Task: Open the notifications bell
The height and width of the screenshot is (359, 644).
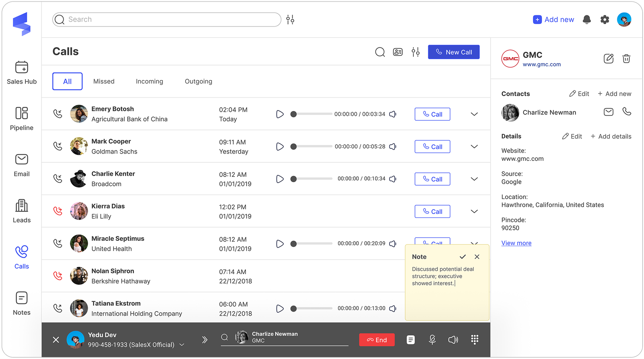Action: pos(586,19)
